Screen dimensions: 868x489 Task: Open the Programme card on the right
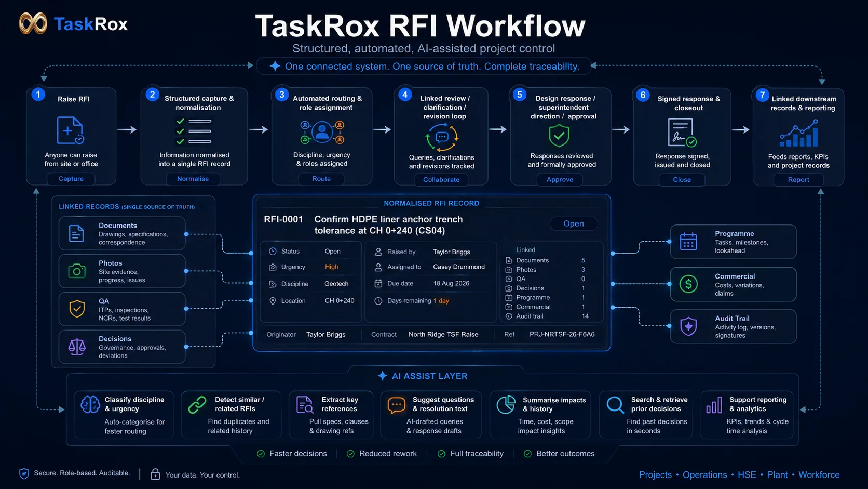pos(733,242)
